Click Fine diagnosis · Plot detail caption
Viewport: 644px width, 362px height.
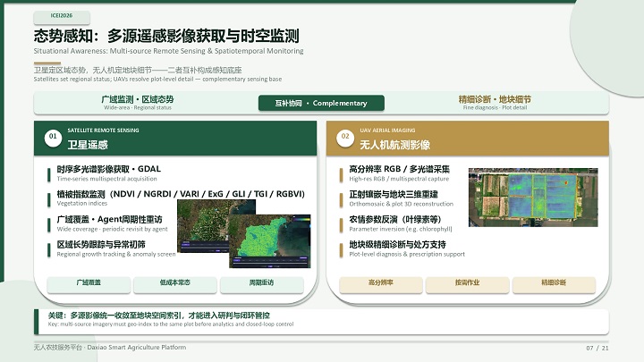click(495, 107)
